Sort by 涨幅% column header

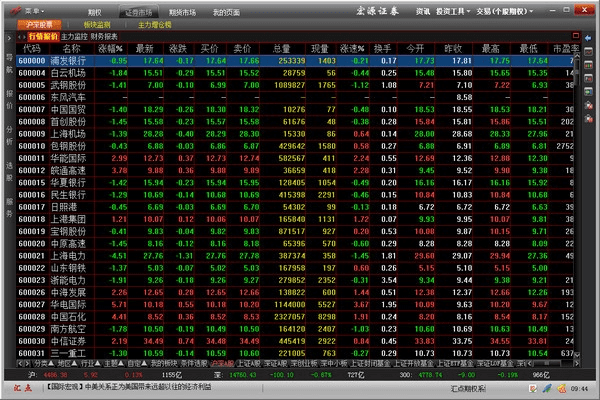(x=110, y=47)
